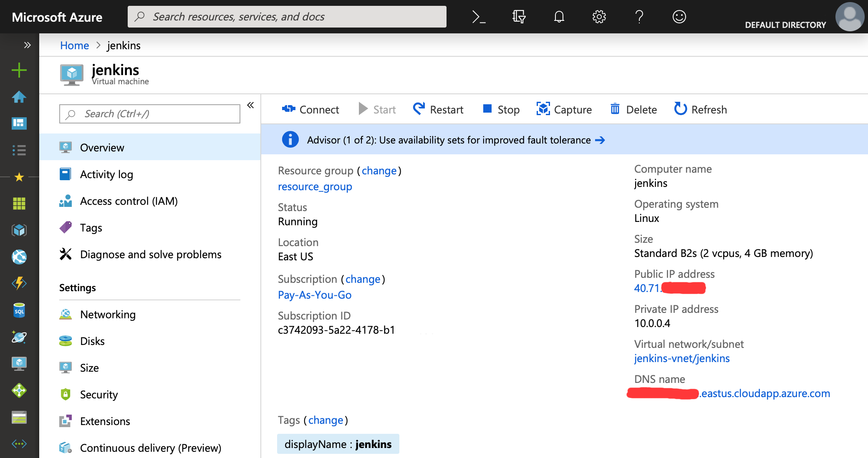
Task: Expand the left portal sidebar
Action: click(27, 45)
